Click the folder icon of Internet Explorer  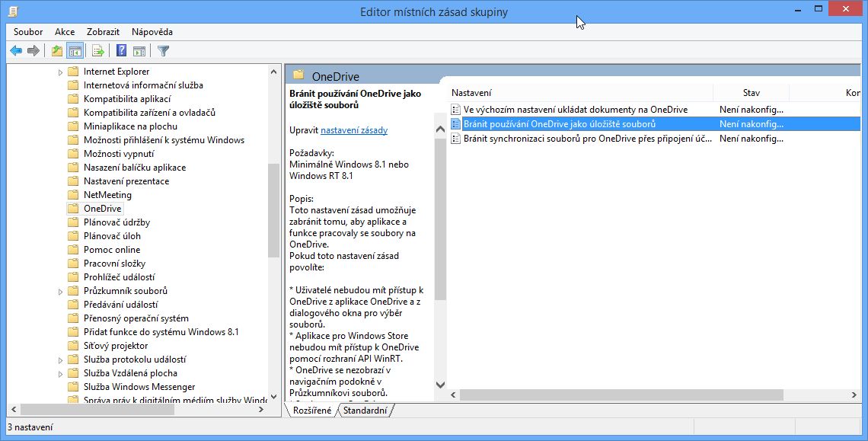73,72
